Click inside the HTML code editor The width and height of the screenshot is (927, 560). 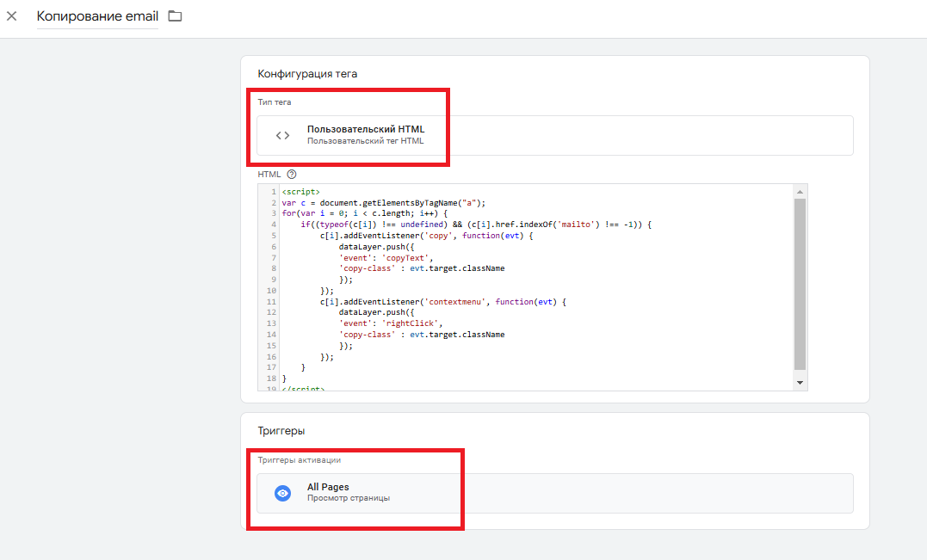(x=516, y=284)
